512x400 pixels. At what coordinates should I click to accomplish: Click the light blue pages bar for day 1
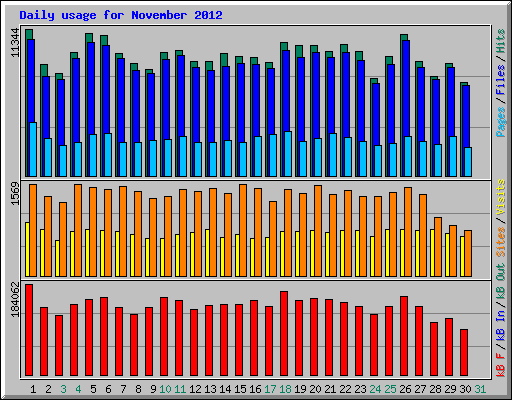click(x=33, y=149)
